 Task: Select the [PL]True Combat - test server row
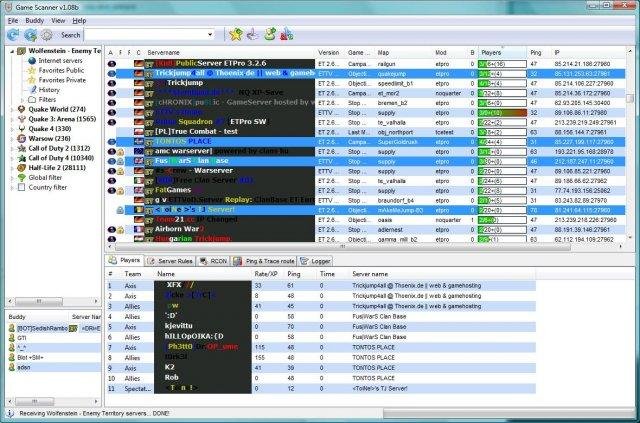(365, 132)
